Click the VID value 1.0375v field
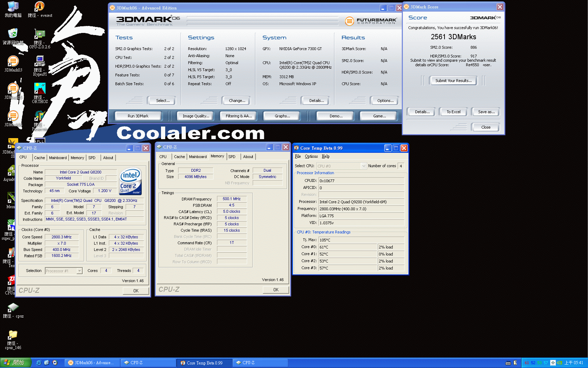 361,223
